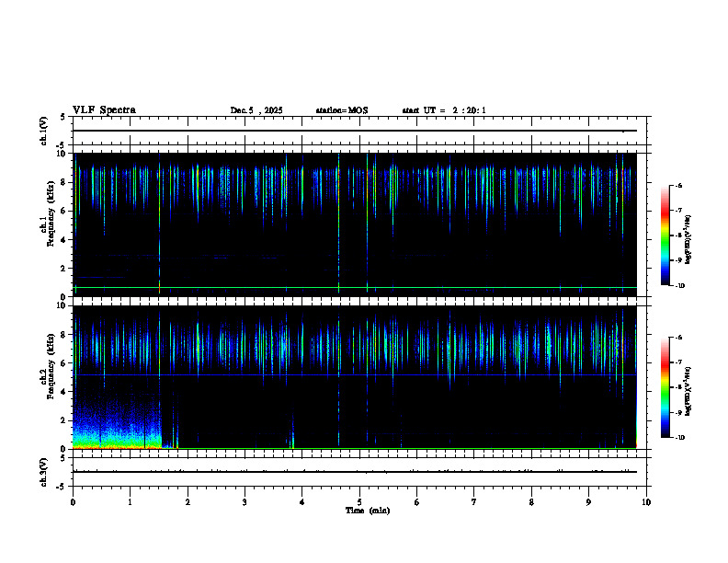
Task: Click the ch.2 spectrogram color scale bar
Action: coord(665,387)
